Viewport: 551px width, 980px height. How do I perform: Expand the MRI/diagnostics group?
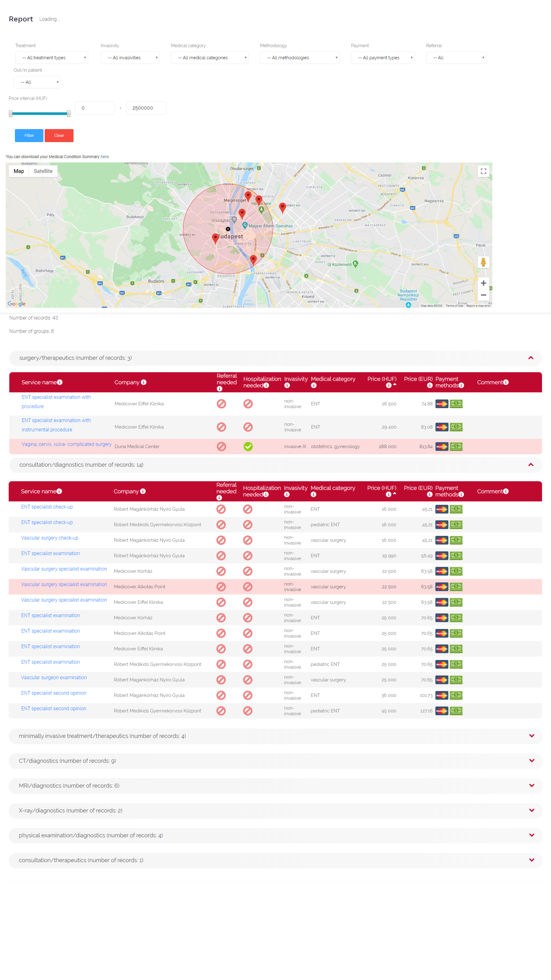coord(532,786)
